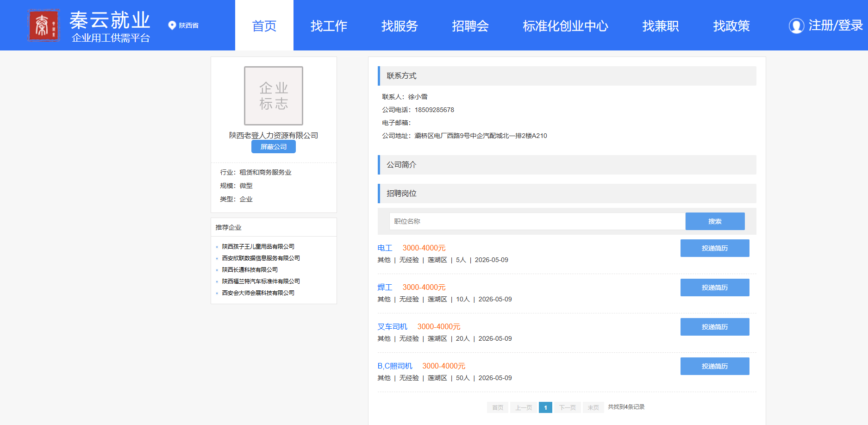
Task: Click the 下一页 pagination button
Action: pos(568,407)
